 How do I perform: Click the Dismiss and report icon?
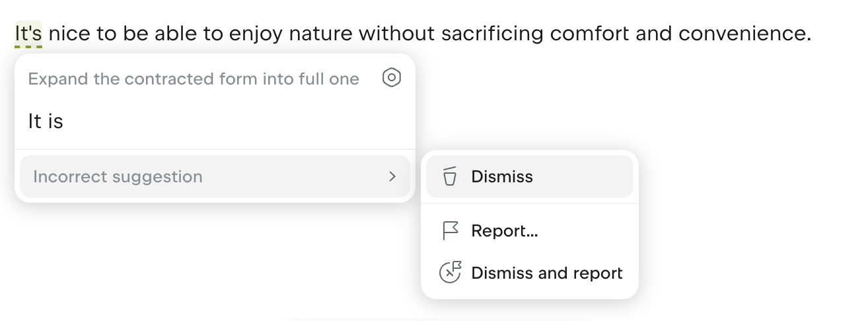point(450,273)
